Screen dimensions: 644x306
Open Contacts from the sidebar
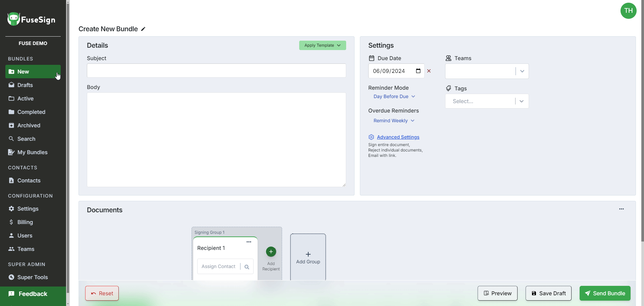coord(29,180)
